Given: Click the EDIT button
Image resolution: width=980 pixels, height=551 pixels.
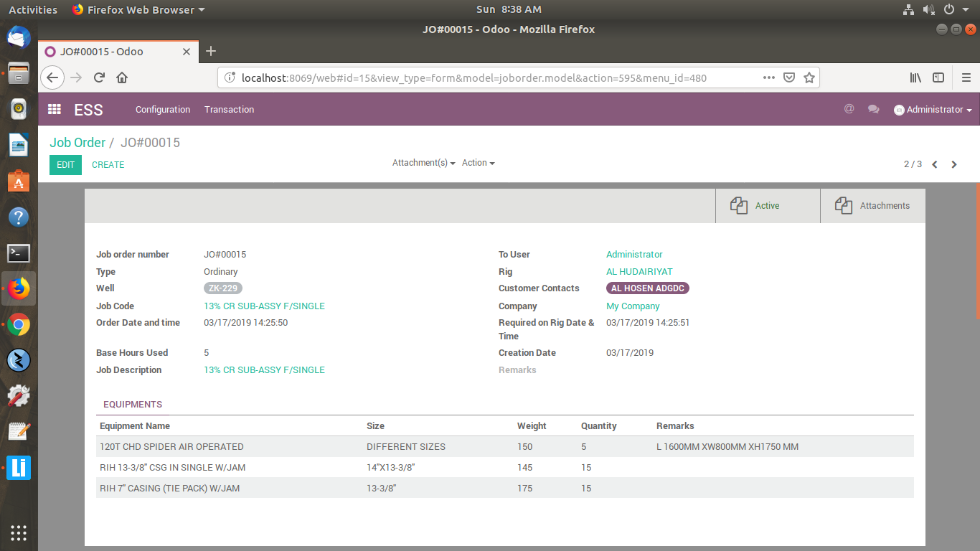Looking at the screenshot, I should coord(65,164).
